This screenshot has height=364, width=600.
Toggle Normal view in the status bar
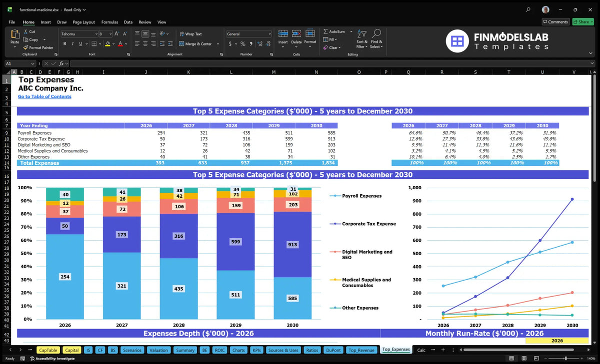tap(511, 359)
